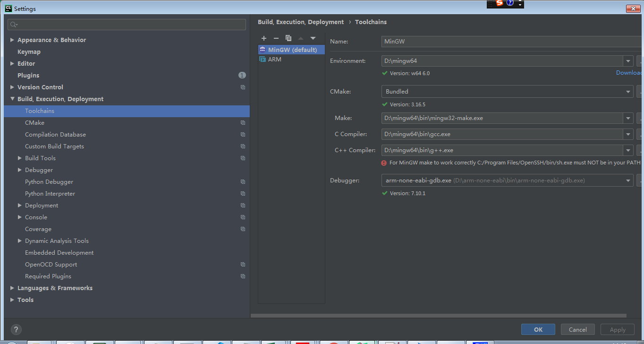Image resolution: width=644 pixels, height=344 pixels.
Task: Duplicate the MinGW toolchain with the copy icon
Action: (288, 38)
